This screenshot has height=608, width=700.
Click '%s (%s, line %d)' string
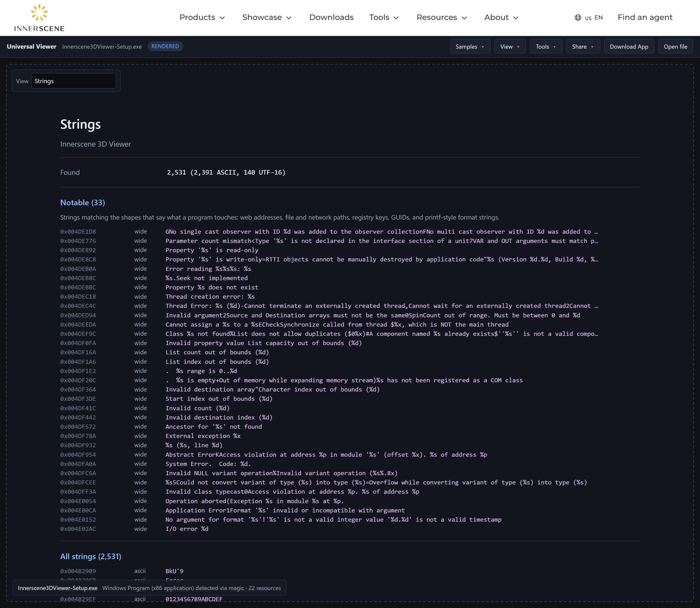point(194,445)
